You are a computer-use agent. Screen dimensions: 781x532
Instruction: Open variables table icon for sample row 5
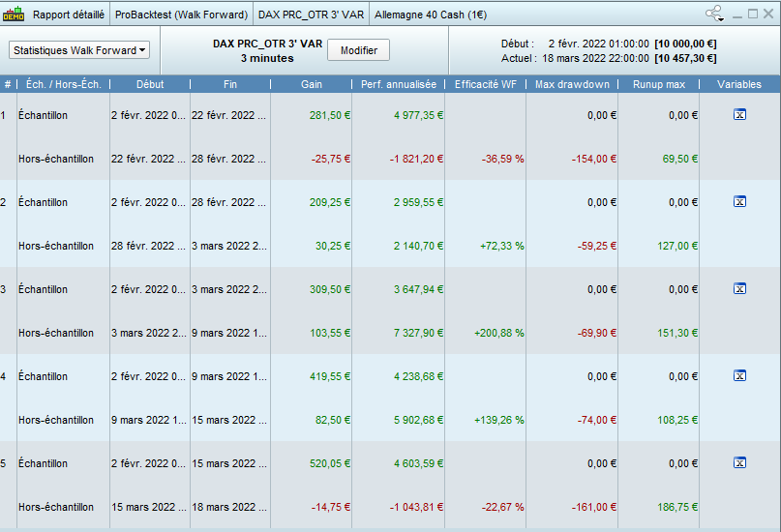(739, 462)
